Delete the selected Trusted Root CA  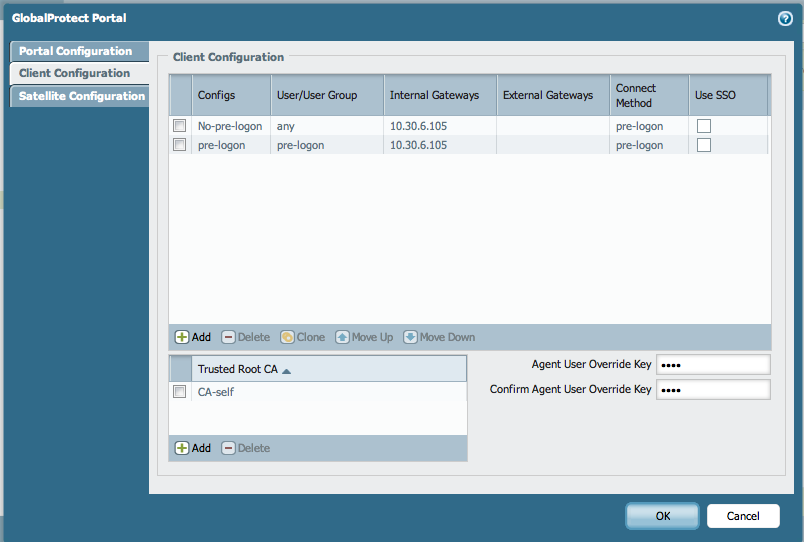click(x=245, y=448)
